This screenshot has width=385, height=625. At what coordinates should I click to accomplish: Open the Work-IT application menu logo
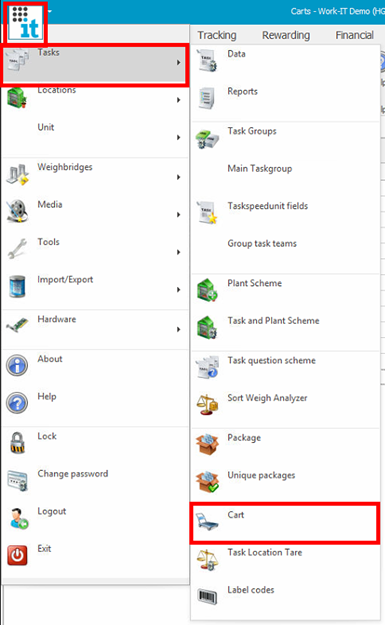[x=25, y=23]
